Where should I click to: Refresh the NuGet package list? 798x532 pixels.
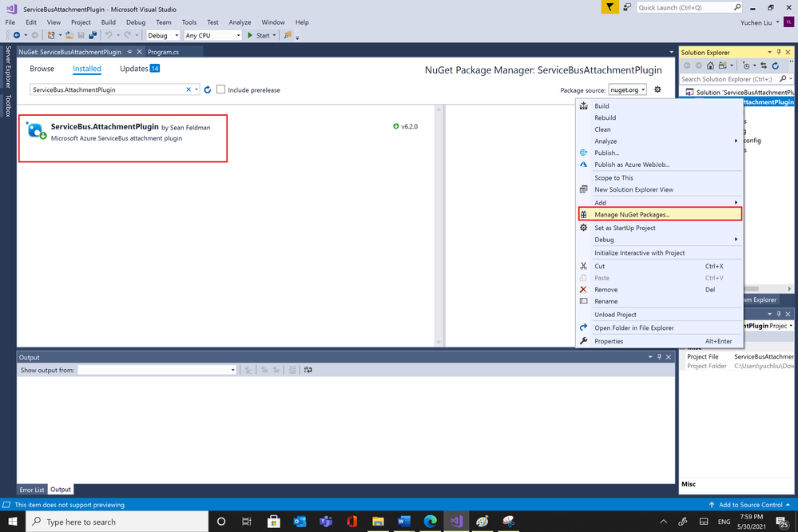[x=208, y=89]
